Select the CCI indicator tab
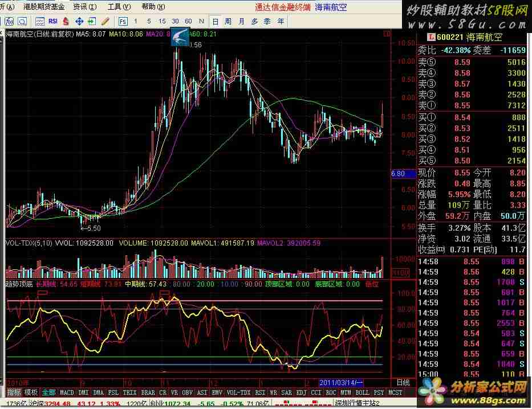This screenshot has width=532, height=409. tap(316, 392)
